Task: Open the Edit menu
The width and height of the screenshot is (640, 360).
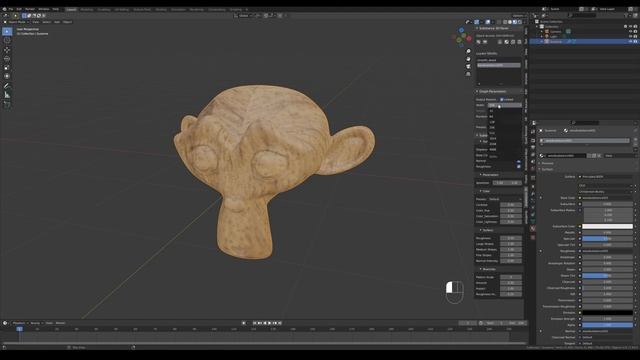Action: coord(19,9)
